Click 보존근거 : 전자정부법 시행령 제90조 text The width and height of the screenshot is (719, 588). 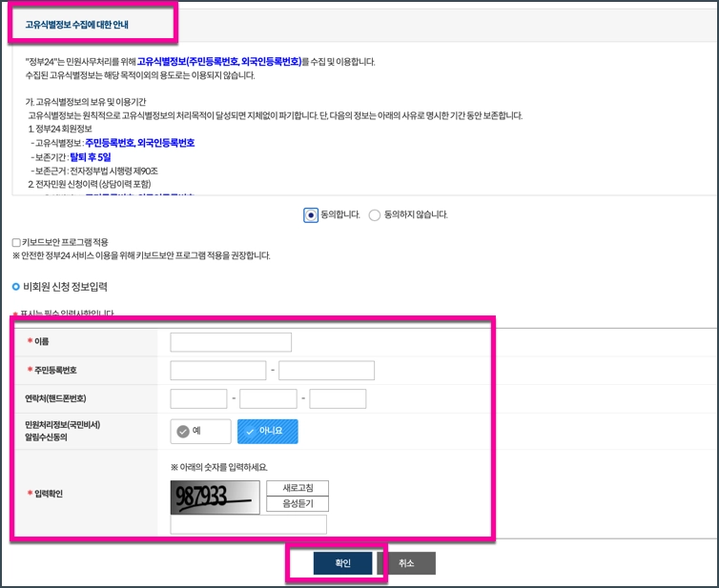click(94, 171)
